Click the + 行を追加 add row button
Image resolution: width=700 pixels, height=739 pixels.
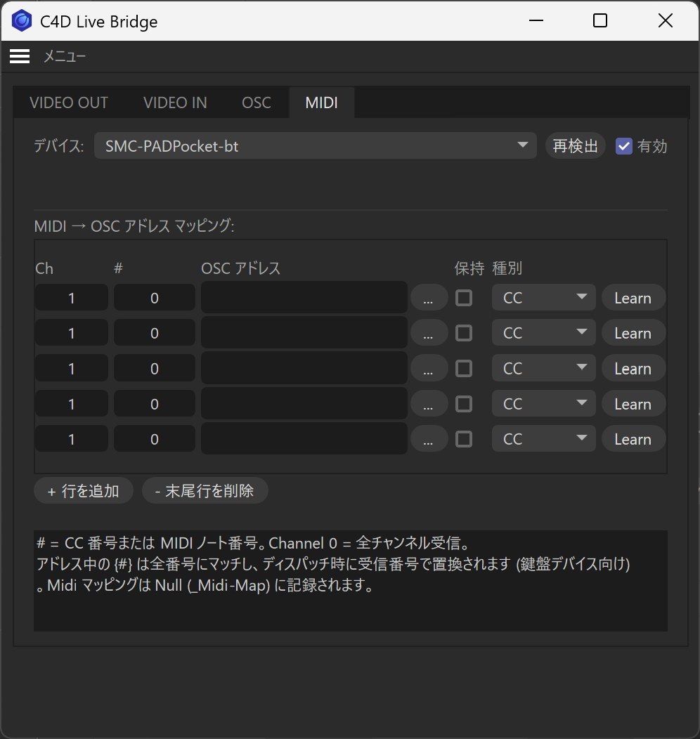(x=84, y=490)
